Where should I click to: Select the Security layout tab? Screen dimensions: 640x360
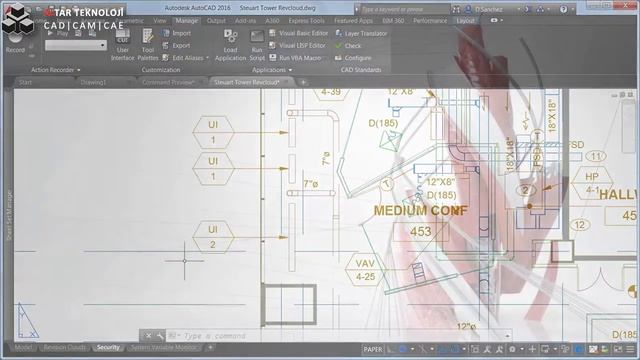point(108,348)
